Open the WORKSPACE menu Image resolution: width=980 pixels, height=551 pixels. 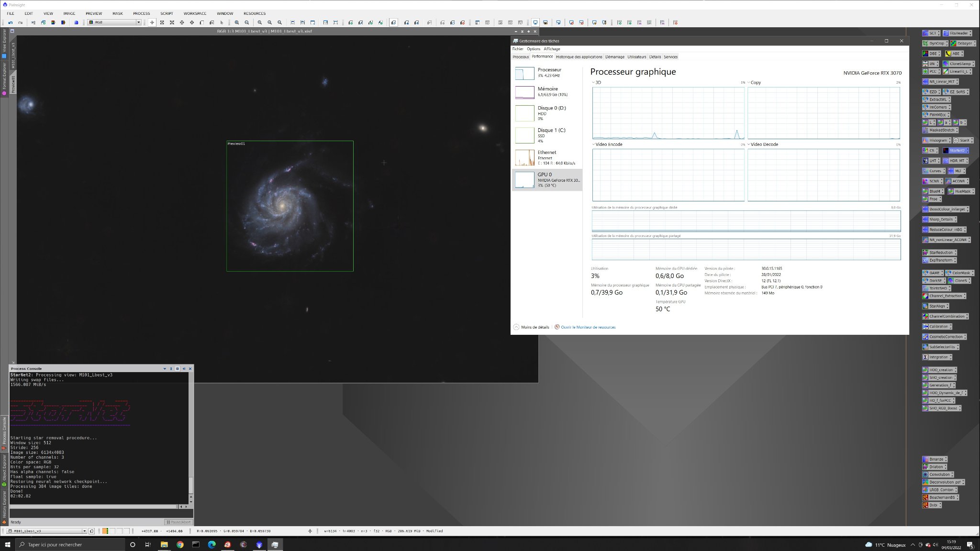pos(195,13)
